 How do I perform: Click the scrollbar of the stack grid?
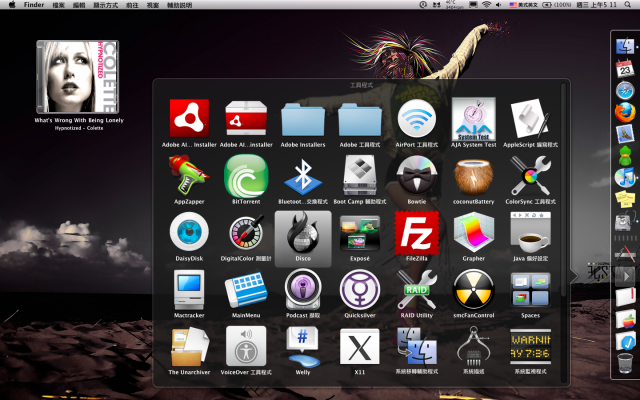(564, 190)
